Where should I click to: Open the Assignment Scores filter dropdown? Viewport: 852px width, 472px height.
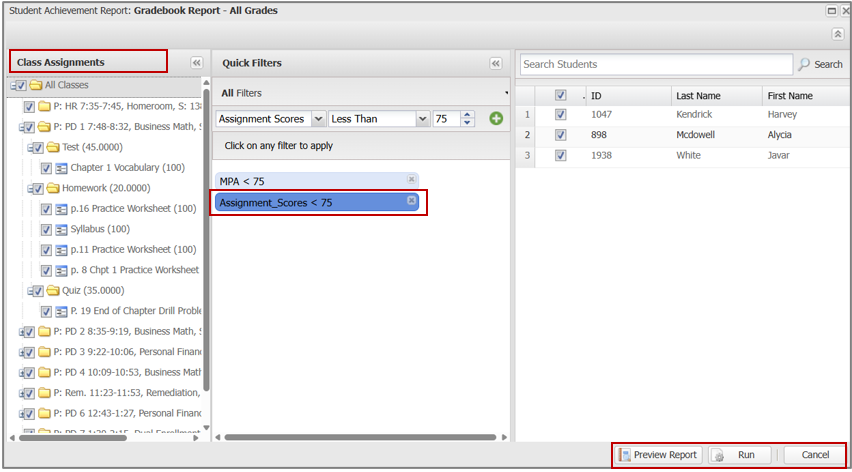318,119
